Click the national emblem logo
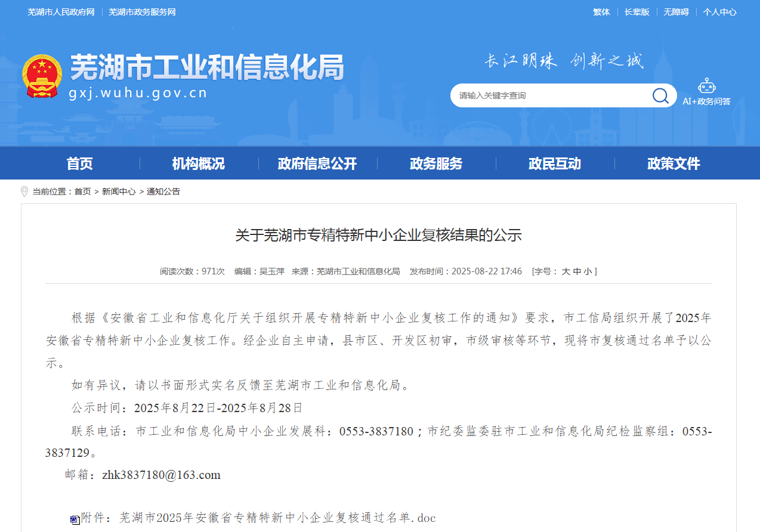This screenshot has width=760, height=532. point(42,77)
